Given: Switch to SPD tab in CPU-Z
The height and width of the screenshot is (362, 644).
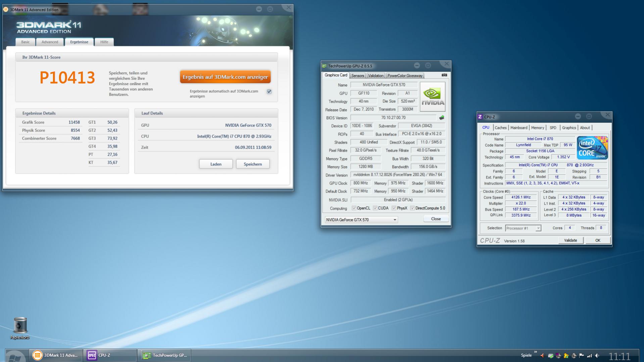Looking at the screenshot, I should pyautogui.click(x=553, y=128).
